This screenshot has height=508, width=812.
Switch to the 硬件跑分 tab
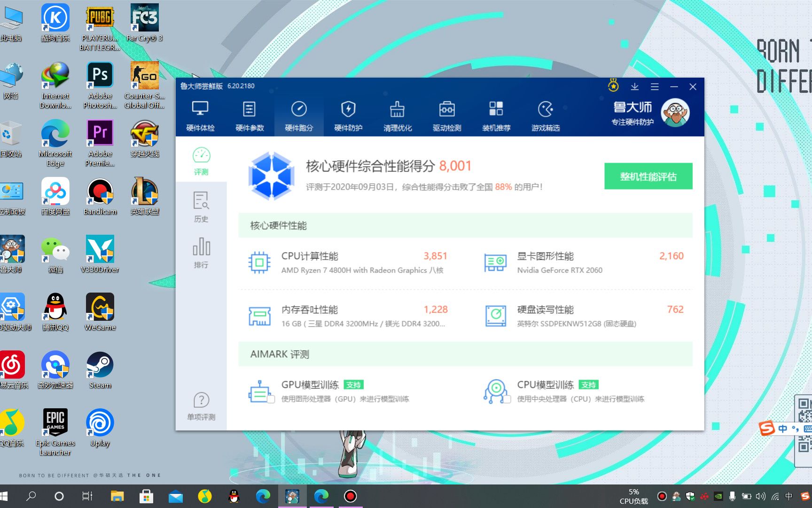click(x=300, y=115)
